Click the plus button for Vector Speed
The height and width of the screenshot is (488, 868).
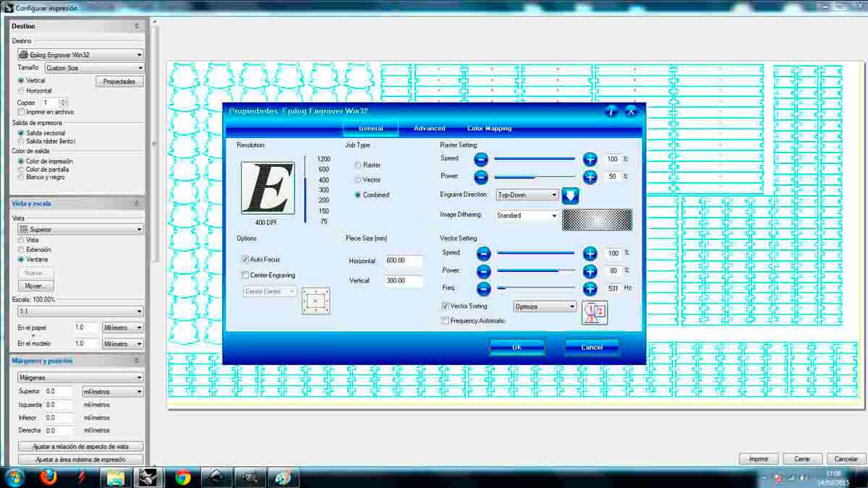pyautogui.click(x=590, y=253)
